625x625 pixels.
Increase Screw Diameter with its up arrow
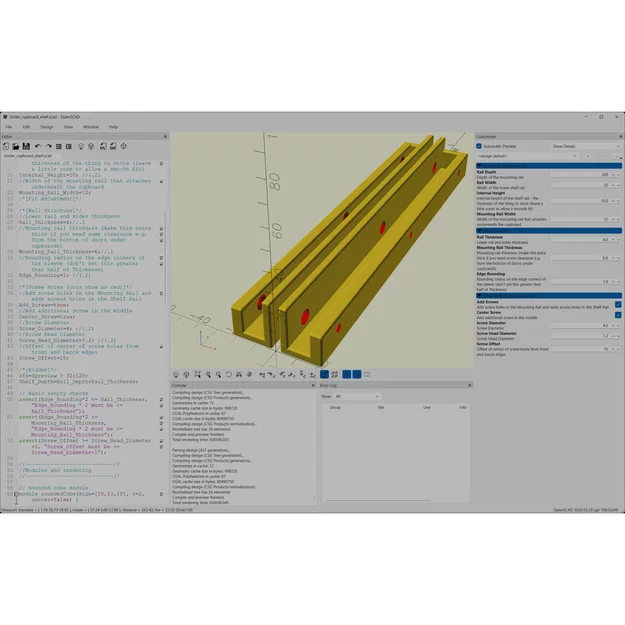coord(613,326)
